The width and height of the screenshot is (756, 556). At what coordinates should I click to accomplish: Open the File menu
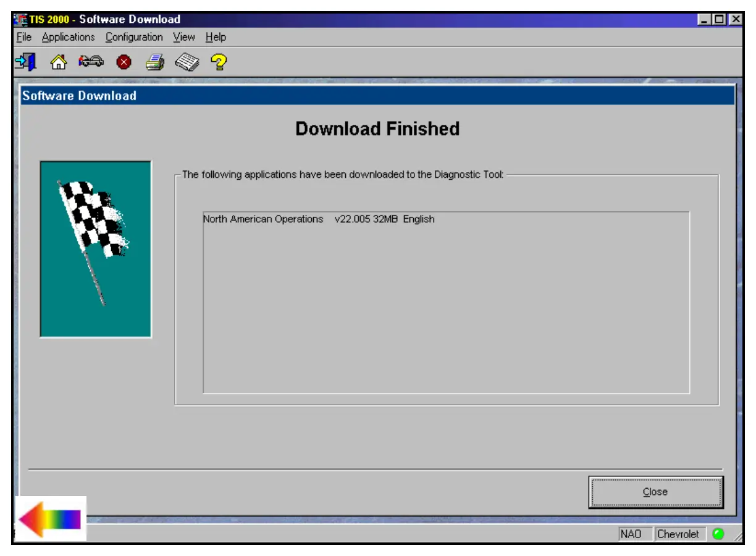pyautogui.click(x=24, y=37)
